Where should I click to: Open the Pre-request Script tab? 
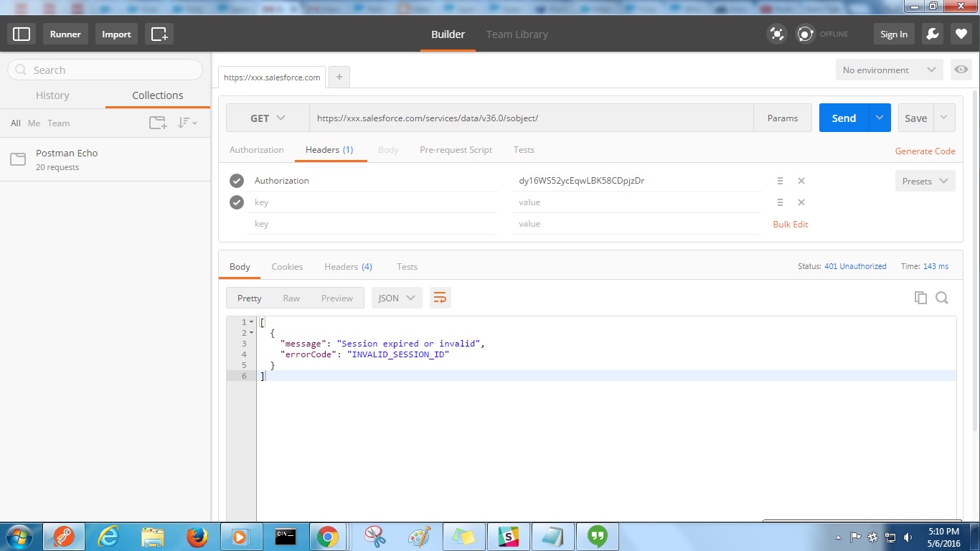click(456, 150)
